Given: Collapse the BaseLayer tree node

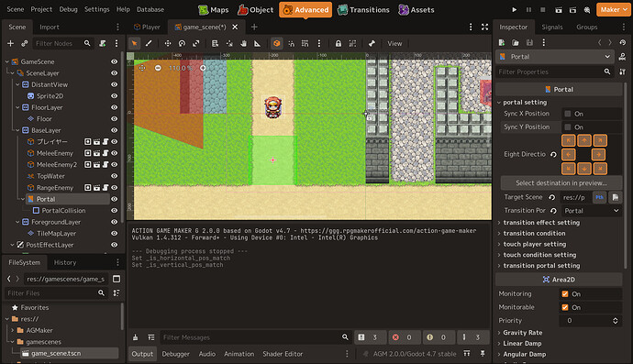Looking at the screenshot, I should (17, 130).
